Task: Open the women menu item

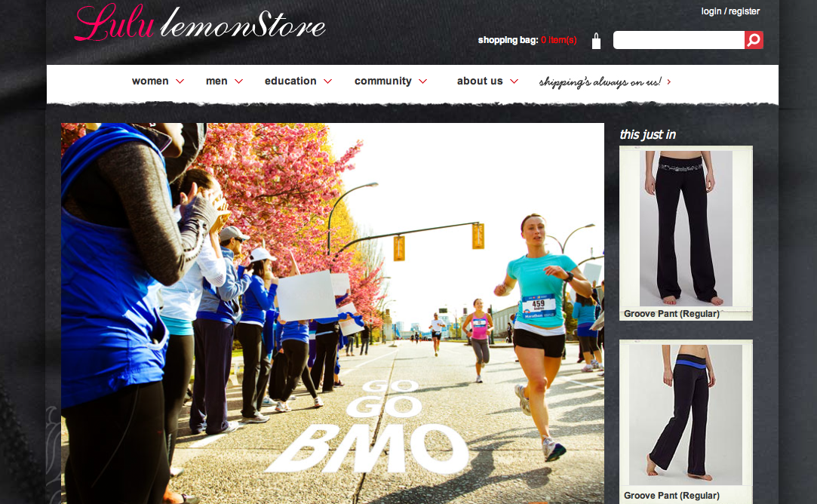Action: (150, 81)
